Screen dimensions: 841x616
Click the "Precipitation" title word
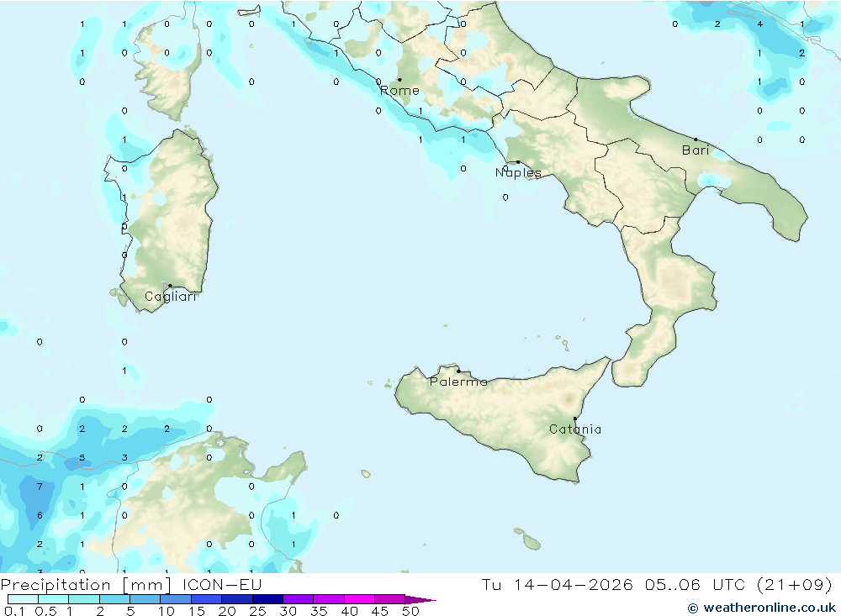click(56, 585)
